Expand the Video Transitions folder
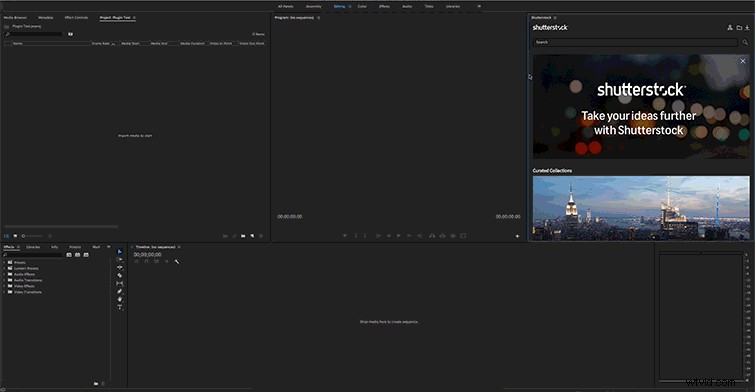The image size is (755, 392). click(x=4, y=292)
